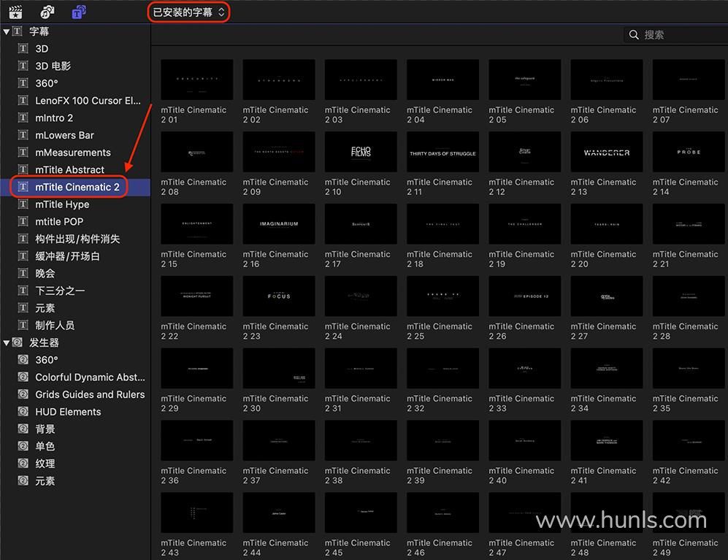Open Grids Guides and Rulers generators
Viewport: 728px width, 560px height.
point(90,395)
